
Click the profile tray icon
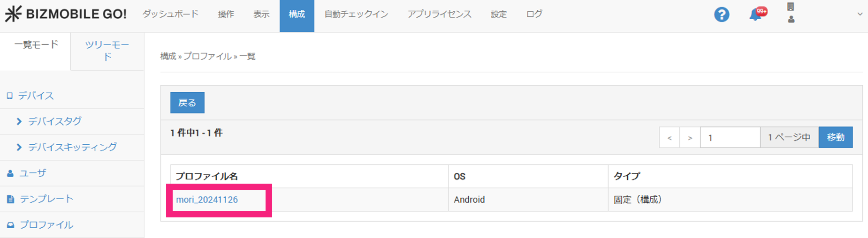point(10,225)
